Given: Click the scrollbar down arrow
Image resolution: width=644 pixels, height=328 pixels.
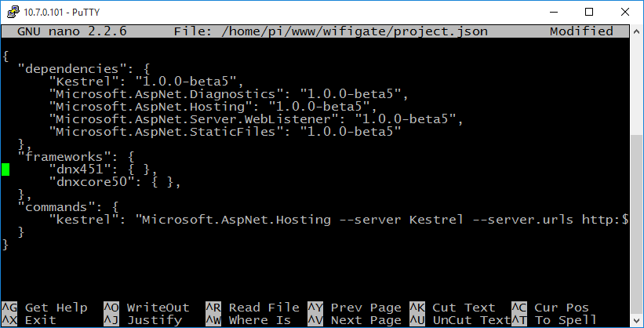Looking at the screenshot, I should click(x=637, y=320).
